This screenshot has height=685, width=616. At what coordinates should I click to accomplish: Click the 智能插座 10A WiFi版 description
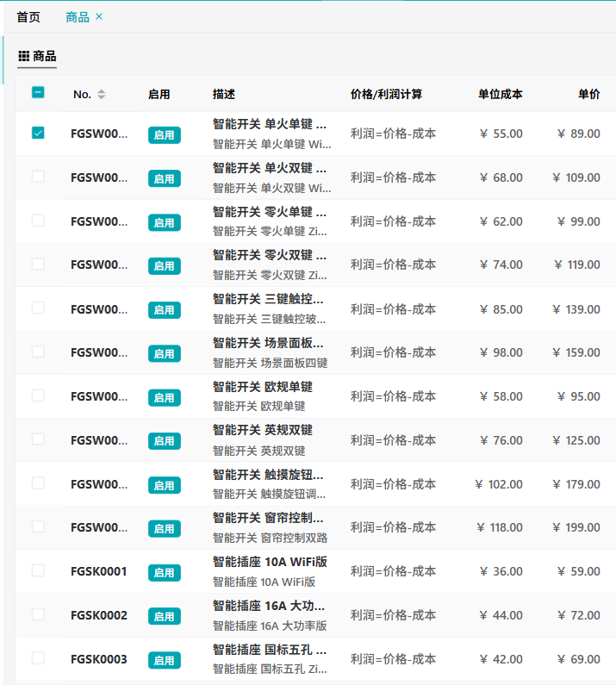pos(270,562)
